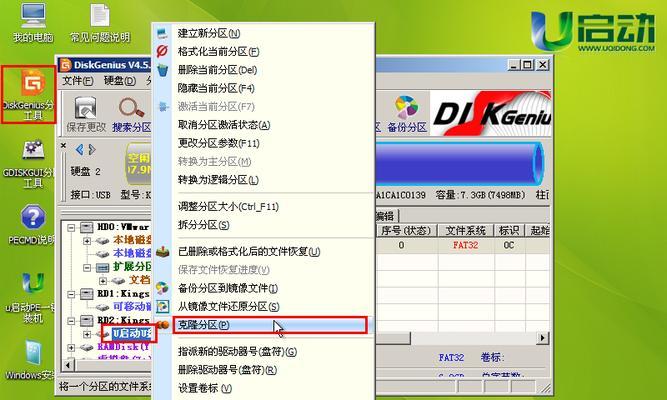
Task: Collapse the HD0:VMware tree node
Action: coord(71,228)
